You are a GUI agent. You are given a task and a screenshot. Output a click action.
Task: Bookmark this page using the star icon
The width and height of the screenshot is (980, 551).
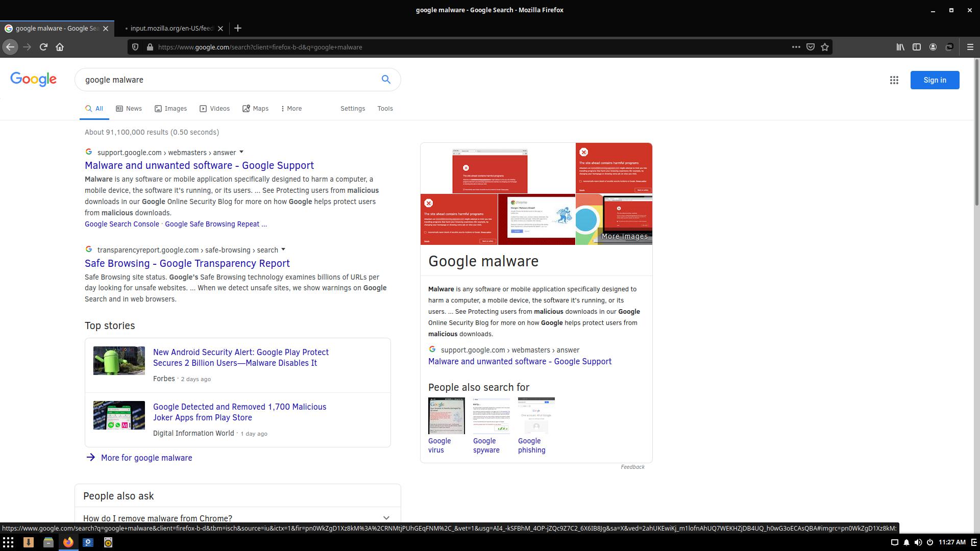pos(825,47)
